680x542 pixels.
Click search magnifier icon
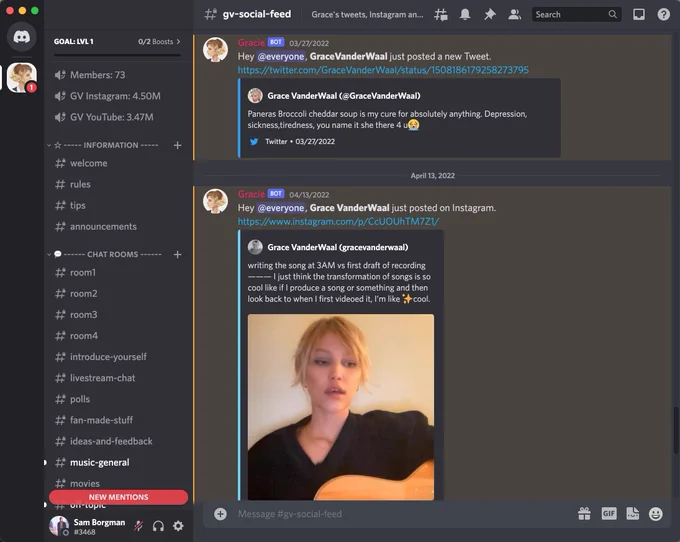612,14
